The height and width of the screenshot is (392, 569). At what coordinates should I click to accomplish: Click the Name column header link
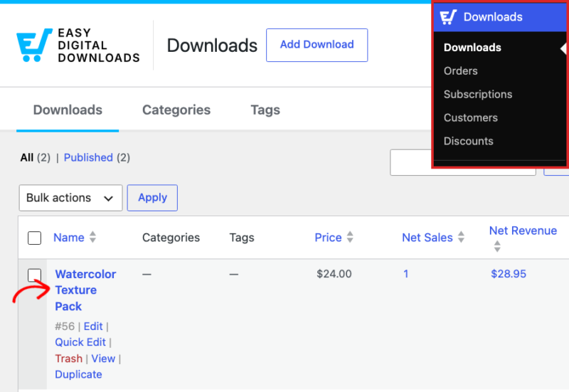click(68, 238)
